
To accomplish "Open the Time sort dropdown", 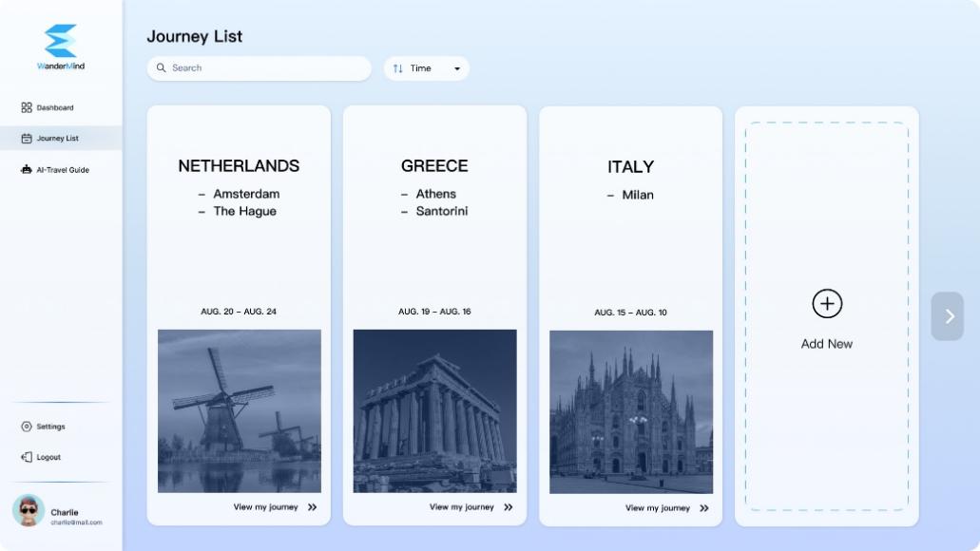I will (x=426, y=68).
